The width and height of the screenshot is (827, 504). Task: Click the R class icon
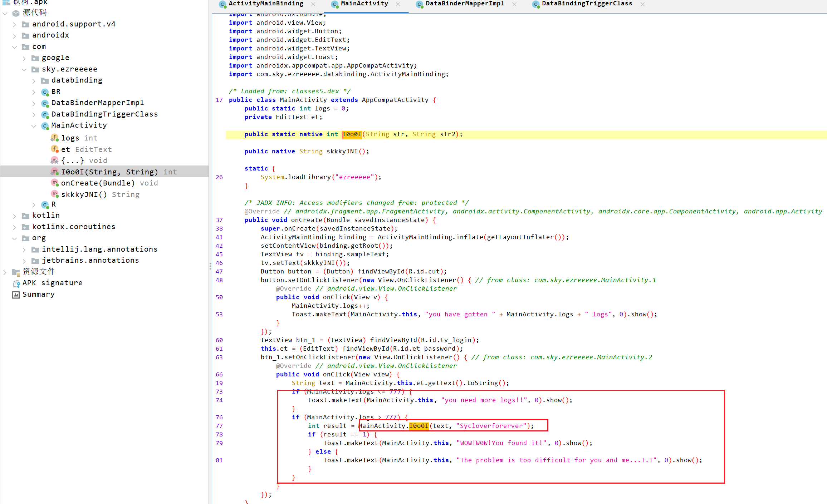pos(45,204)
